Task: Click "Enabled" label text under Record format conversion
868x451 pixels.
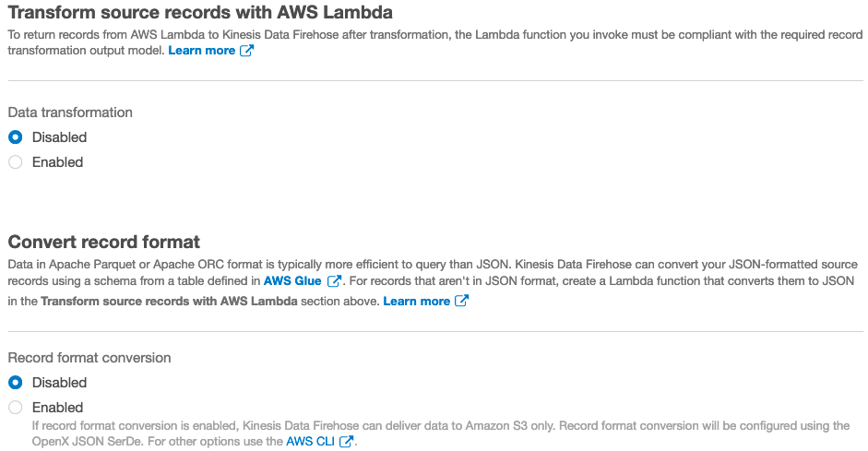Action: tap(57, 408)
